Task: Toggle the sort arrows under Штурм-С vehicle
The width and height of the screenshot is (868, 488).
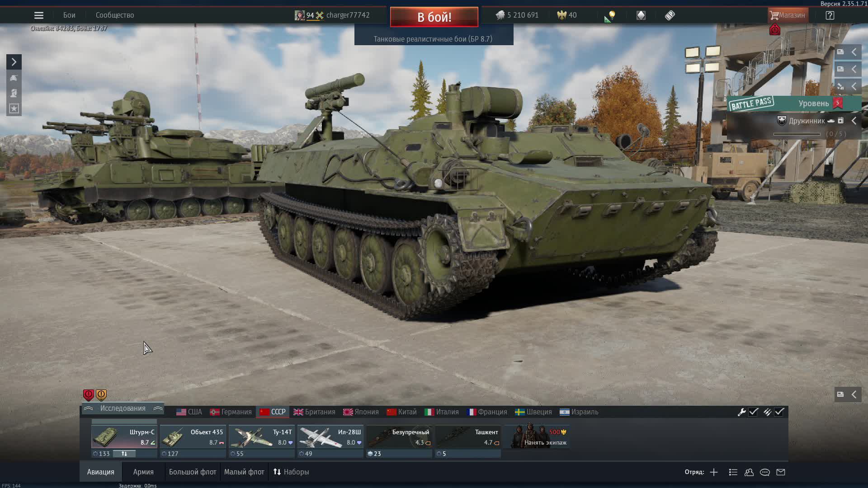Action: coord(125,454)
